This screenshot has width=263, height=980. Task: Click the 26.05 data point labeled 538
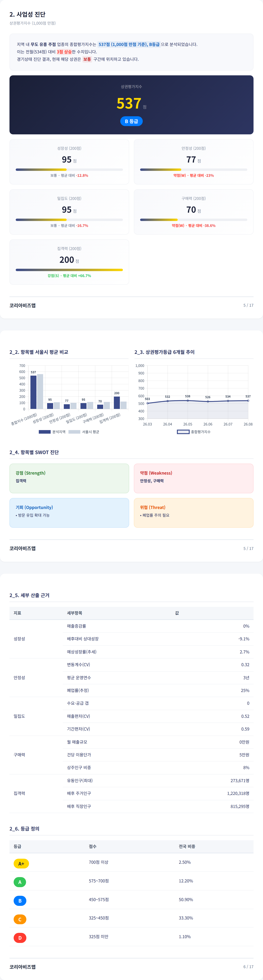point(188,401)
